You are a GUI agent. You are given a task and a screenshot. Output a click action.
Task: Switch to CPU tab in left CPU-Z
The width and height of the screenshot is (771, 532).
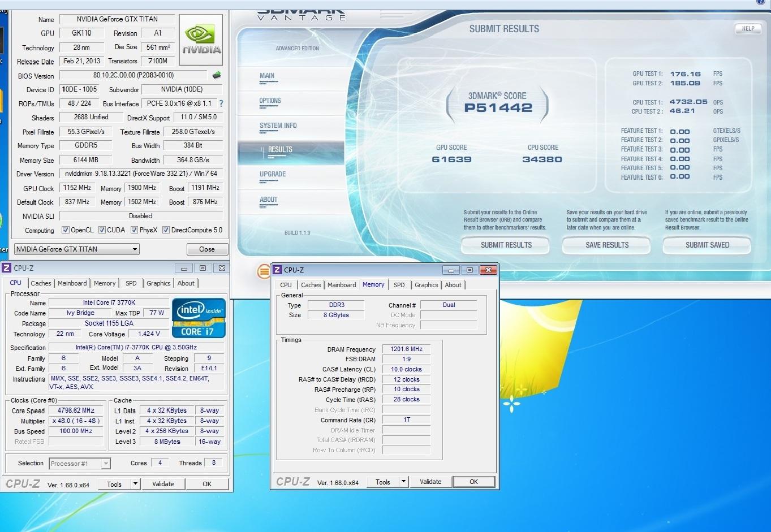point(15,283)
